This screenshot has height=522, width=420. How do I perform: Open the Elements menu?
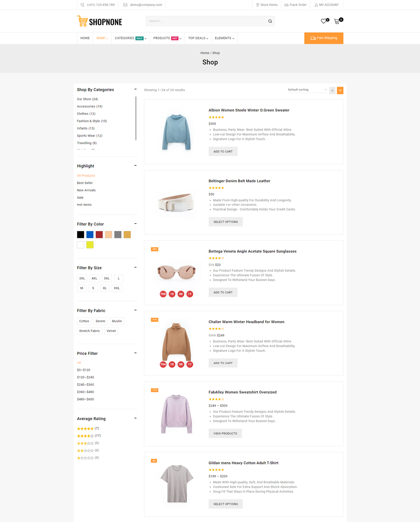pos(224,38)
